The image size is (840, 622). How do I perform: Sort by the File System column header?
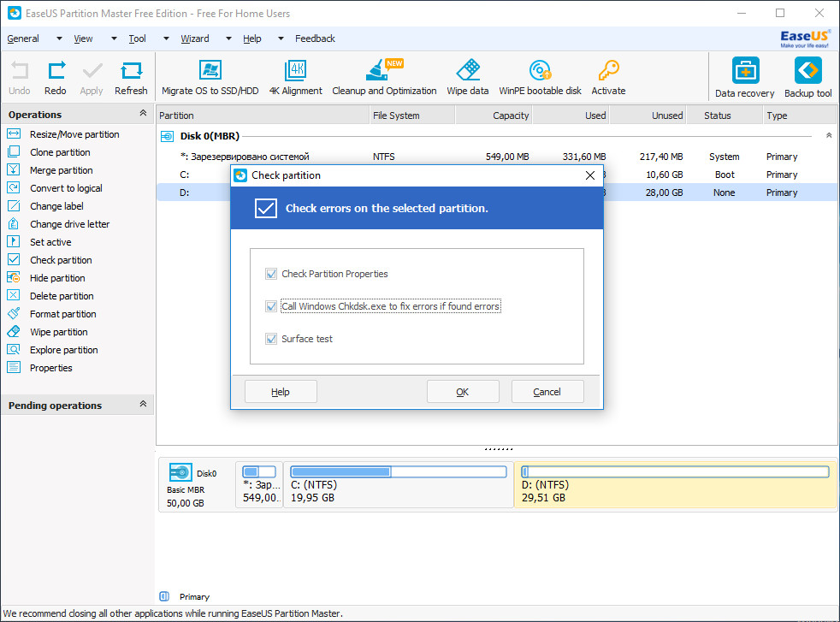pyautogui.click(x=412, y=116)
